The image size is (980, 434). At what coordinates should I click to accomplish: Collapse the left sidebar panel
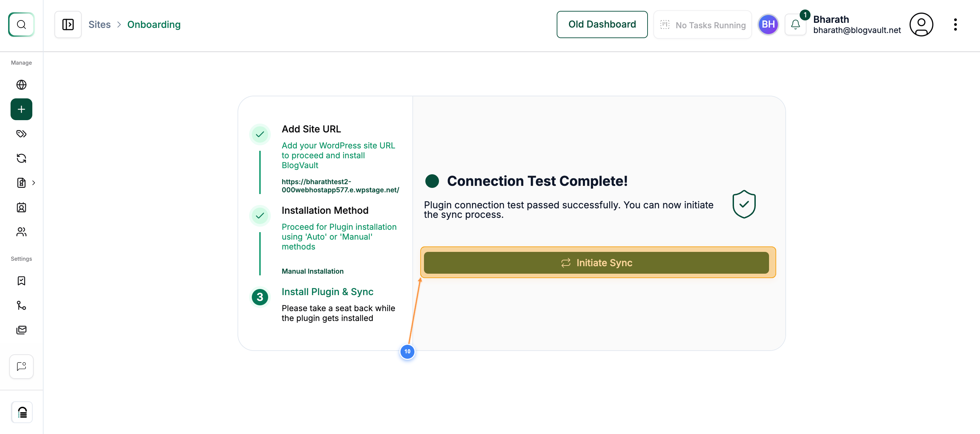pyautogui.click(x=68, y=25)
